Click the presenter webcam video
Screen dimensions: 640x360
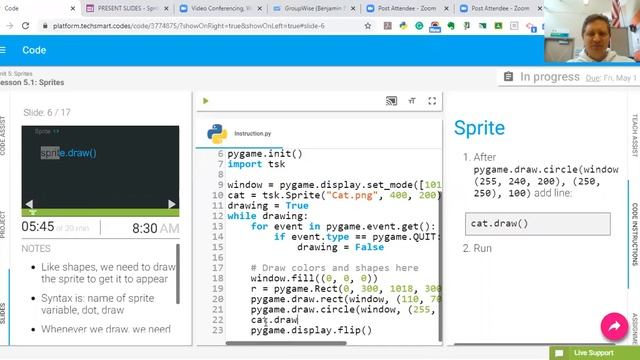[x=592, y=31]
